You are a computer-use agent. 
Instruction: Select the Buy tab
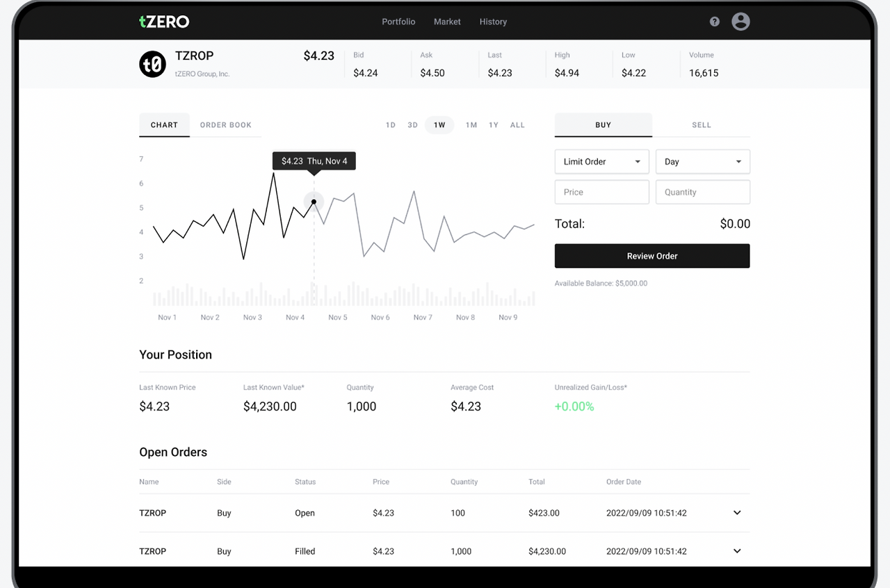(x=604, y=125)
